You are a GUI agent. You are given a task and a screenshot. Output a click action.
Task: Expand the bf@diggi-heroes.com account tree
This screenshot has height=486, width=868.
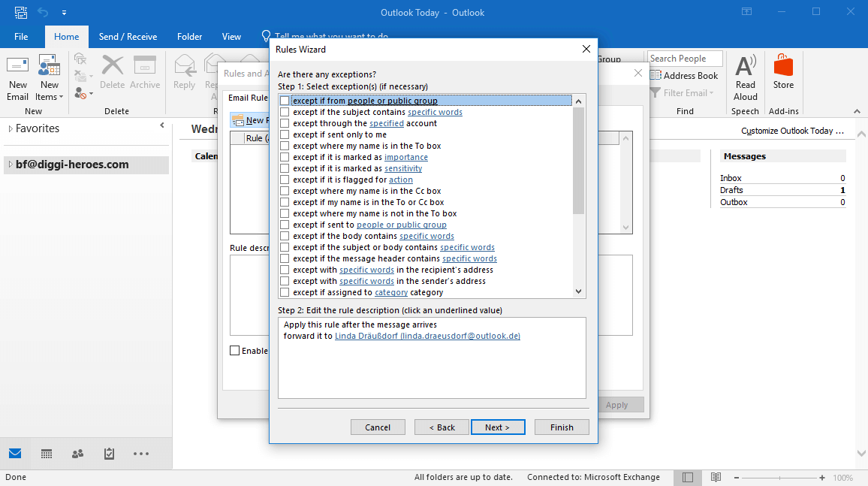11,165
